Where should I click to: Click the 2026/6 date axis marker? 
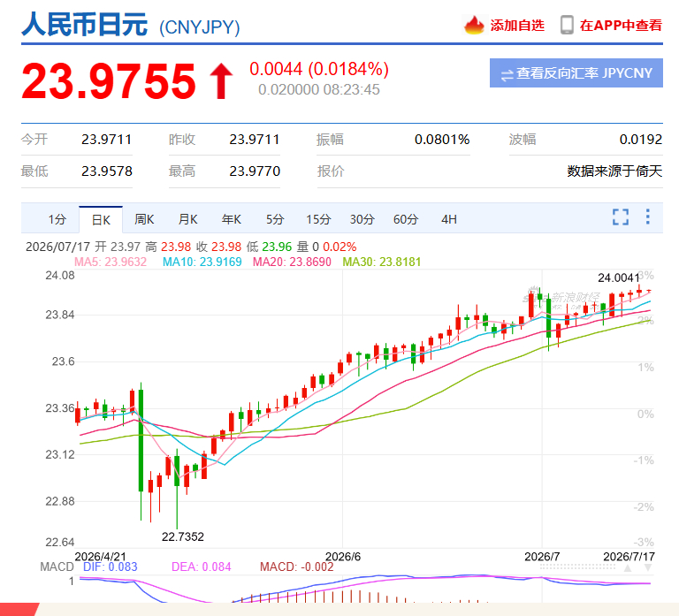tap(343, 557)
